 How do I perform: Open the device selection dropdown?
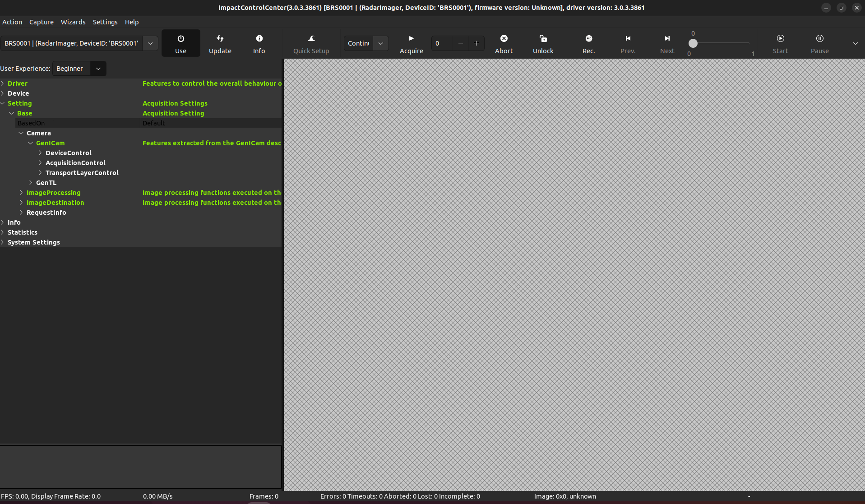pyautogui.click(x=150, y=43)
